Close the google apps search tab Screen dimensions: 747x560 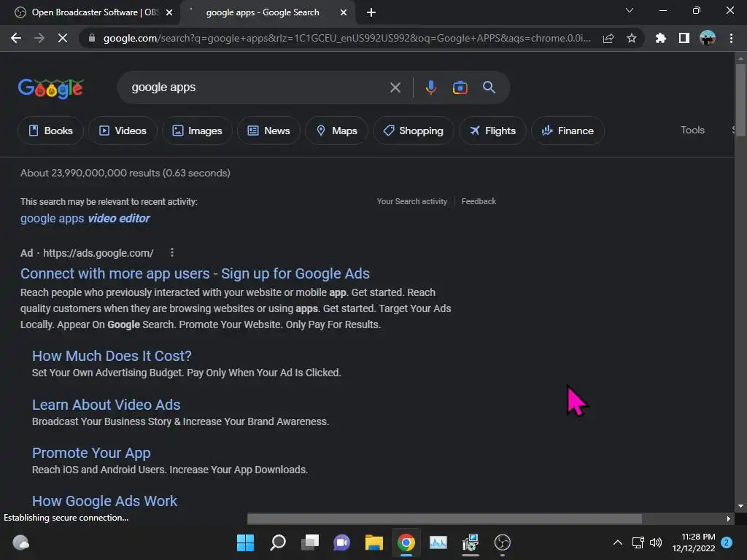coord(344,12)
